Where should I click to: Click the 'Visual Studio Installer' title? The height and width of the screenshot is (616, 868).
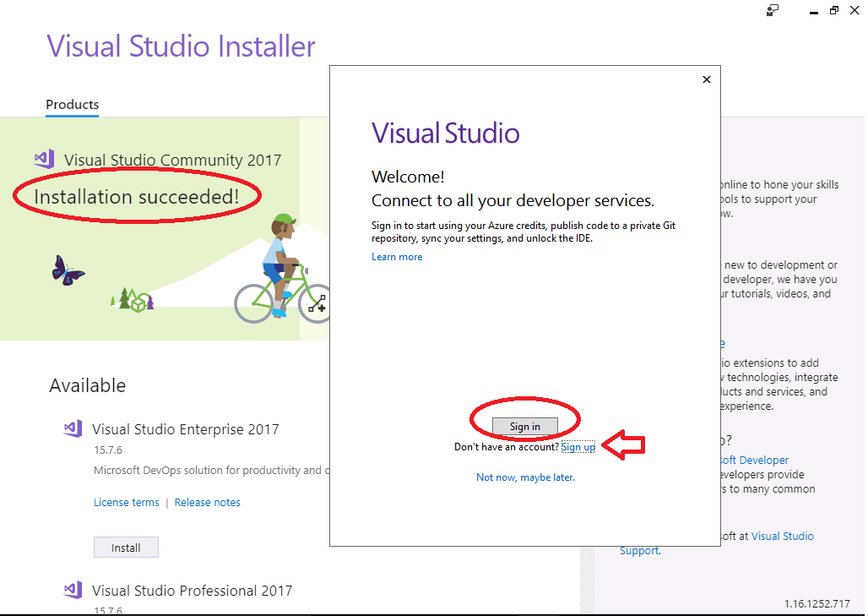point(181,46)
